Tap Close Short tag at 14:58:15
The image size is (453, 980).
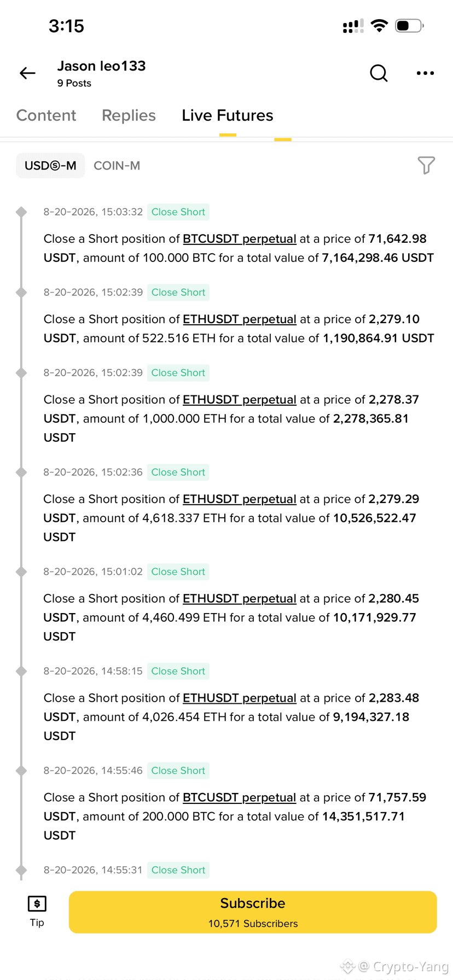click(178, 671)
